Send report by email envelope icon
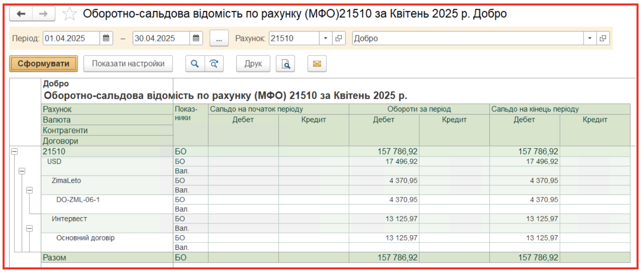644x274 pixels. click(x=317, y=63)
